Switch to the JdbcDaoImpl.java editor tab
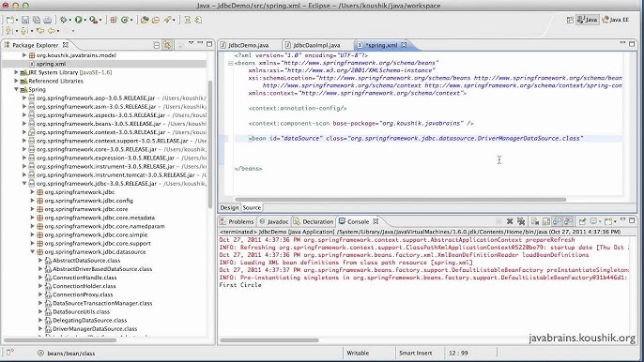The height and width of the screenshot is (362, 644). click(x=316, y=45)
